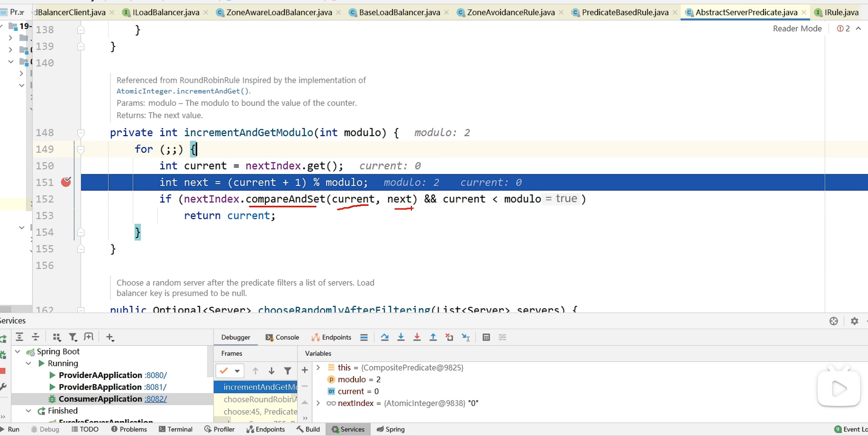The height and width of the screenshot is (436, 868).
Task: Select ProviderAApplication :8080/ service
Action: 112,375
